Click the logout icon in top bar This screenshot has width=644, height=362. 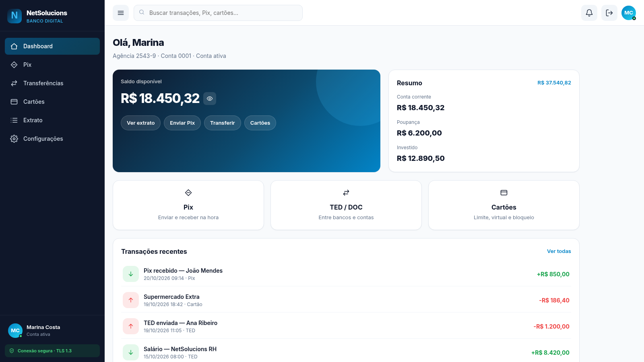click(609, 13)
